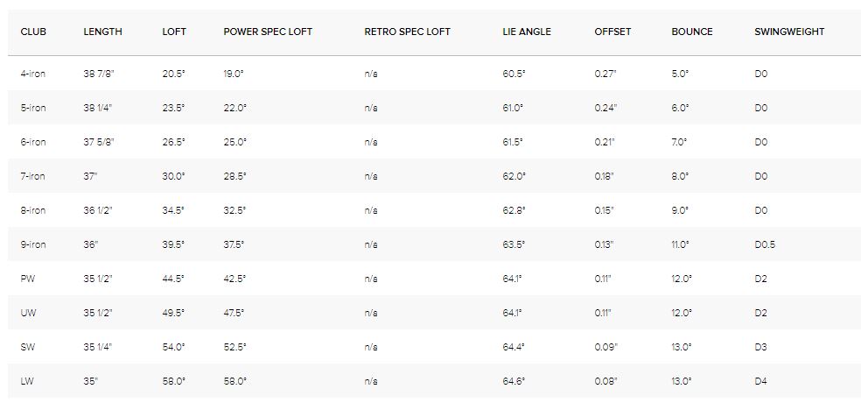Click the SWINGWEIGHT column header

point(789,32)
